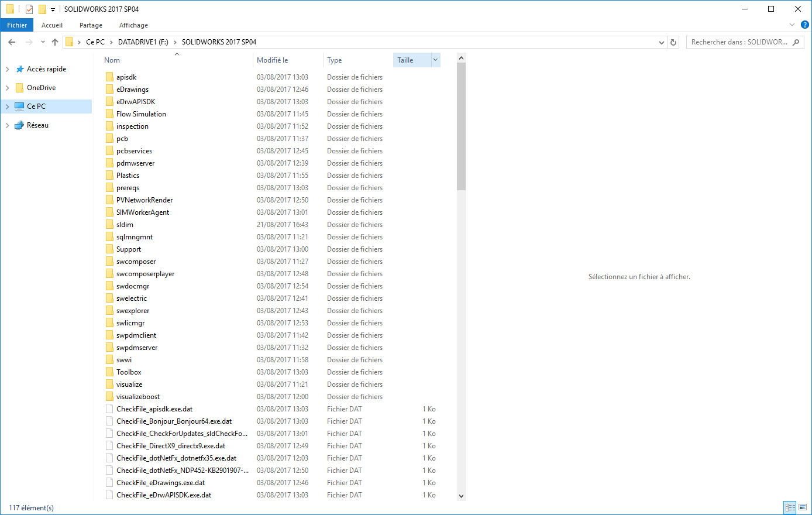Expand the Accès rapide tree node

coord(8,69)
